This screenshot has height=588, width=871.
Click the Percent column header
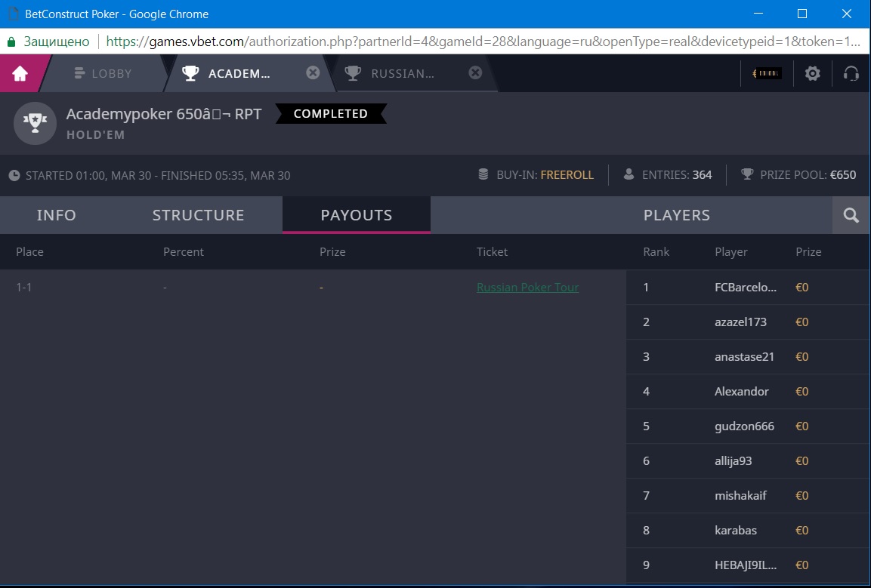click(184, 252)
